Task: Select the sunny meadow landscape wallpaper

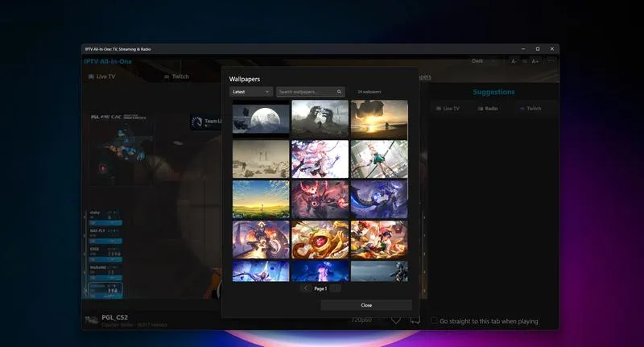Action: [261, 199]
